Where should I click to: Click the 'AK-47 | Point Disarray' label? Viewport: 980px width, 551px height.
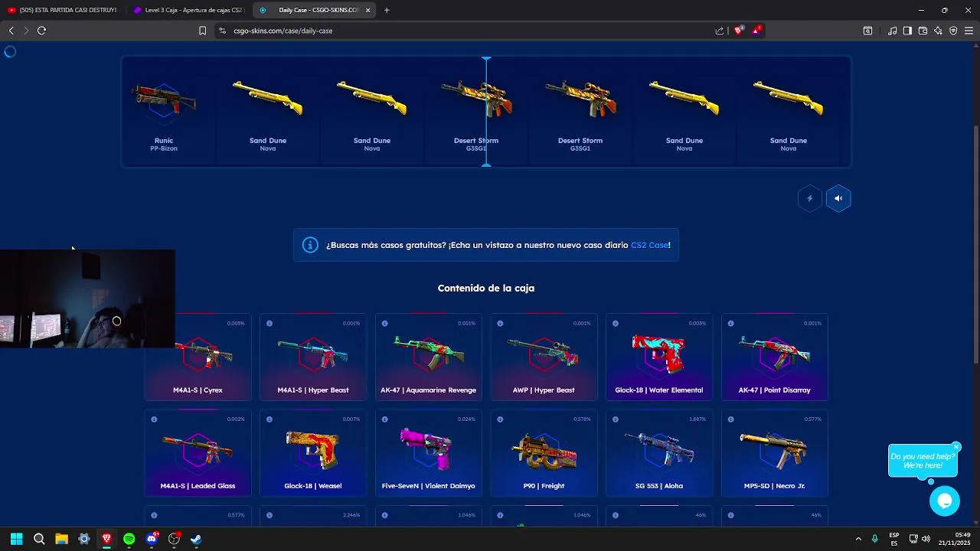[x=774, y=390]
